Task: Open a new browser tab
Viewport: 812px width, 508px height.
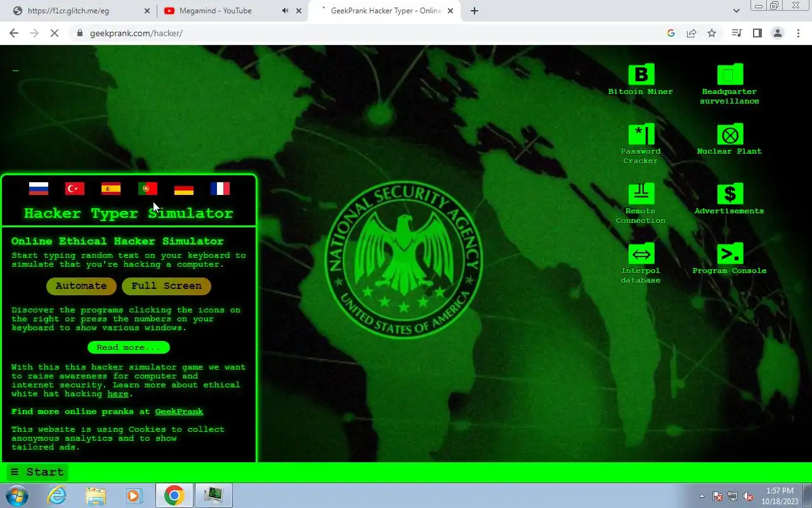Action: 474,11
